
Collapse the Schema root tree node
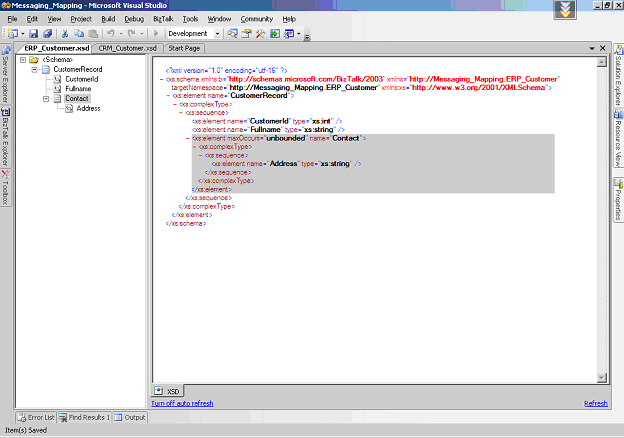point(23,60)
